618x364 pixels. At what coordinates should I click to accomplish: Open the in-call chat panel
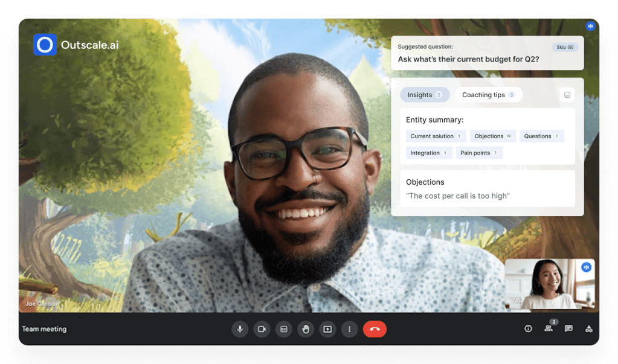tap(568, 329)
